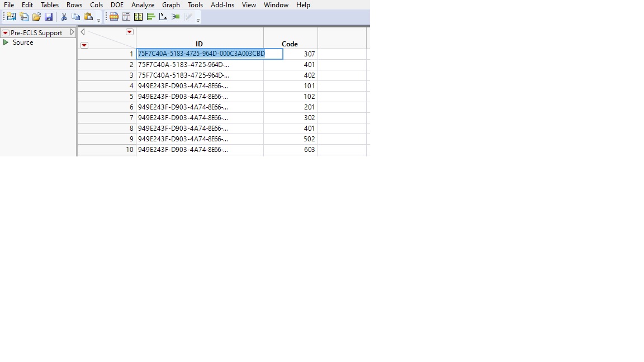Screen dimensions: 644x362
Task: Collapse the Pre-ECLS Support side panel
Action: pos(72,32)
